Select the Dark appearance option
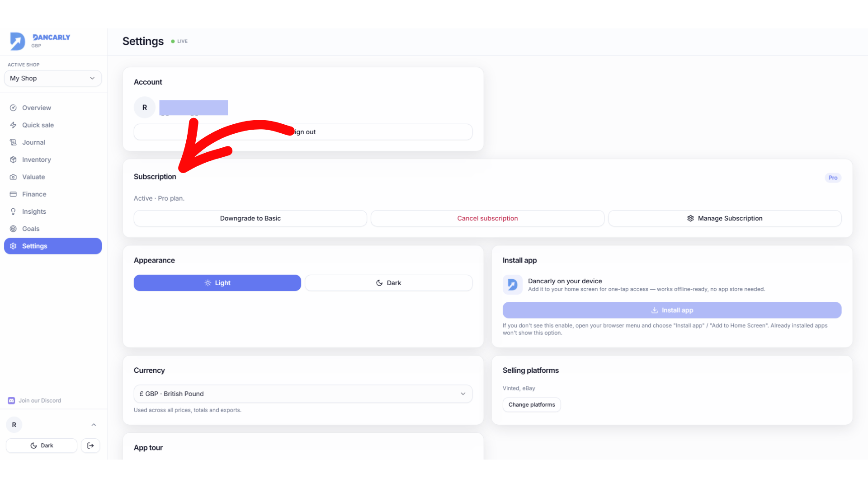The height and width of the screenshot is (488, 868). [389, 283]
